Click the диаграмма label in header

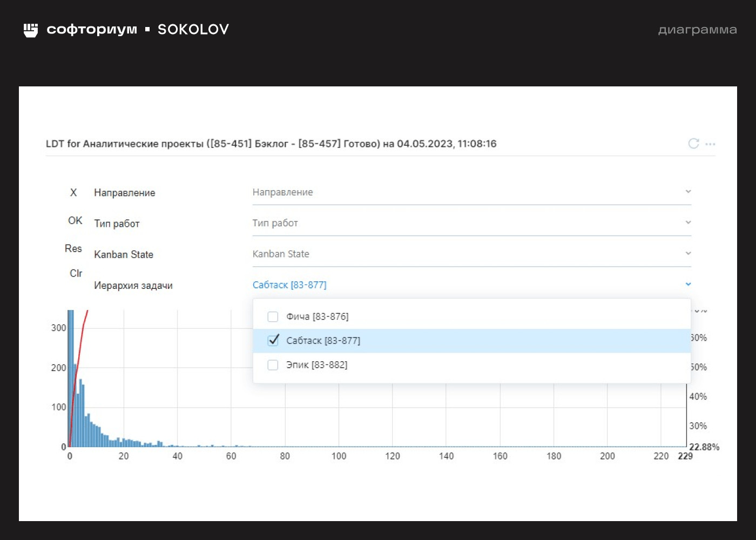tap(697, 30)
